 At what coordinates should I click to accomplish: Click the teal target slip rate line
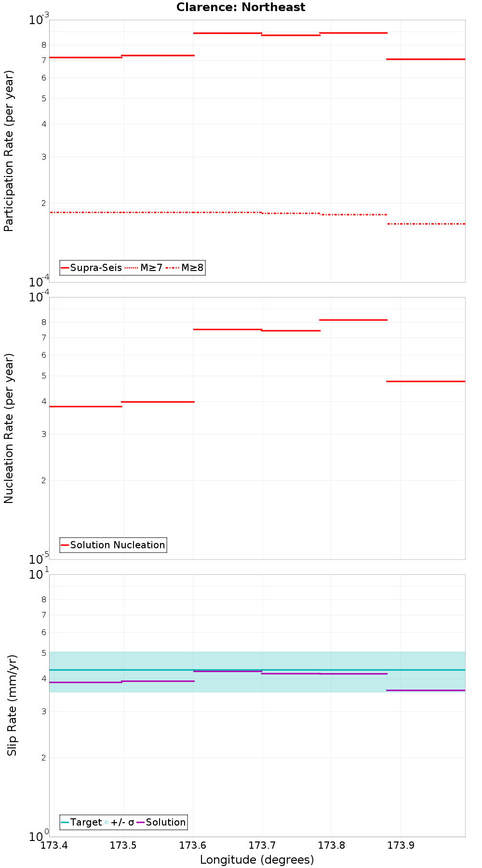tap(257, 670)
